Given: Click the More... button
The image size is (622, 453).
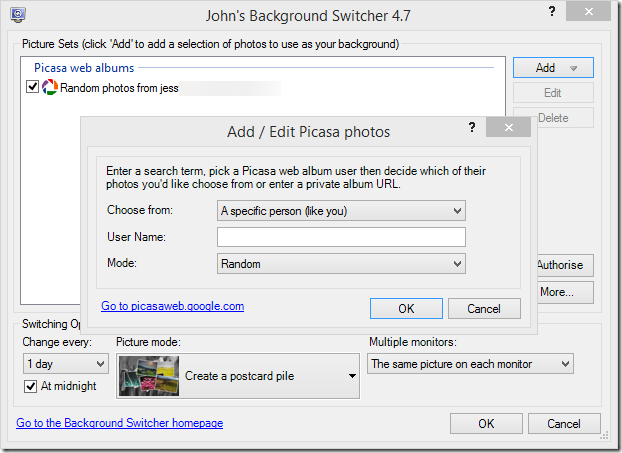Looking at the screenshot, I should pyautogui.click(x=566, y=292).
